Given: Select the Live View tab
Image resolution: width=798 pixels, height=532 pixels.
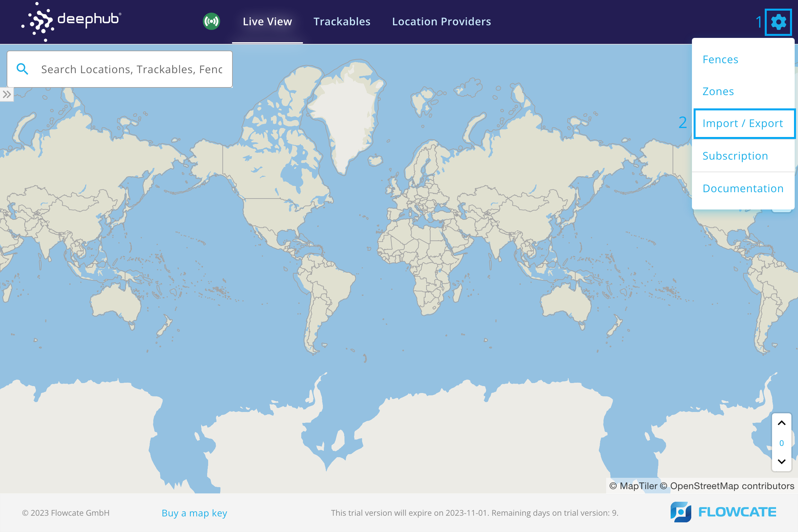Looking at the screenshot, I should click(267, 21).
